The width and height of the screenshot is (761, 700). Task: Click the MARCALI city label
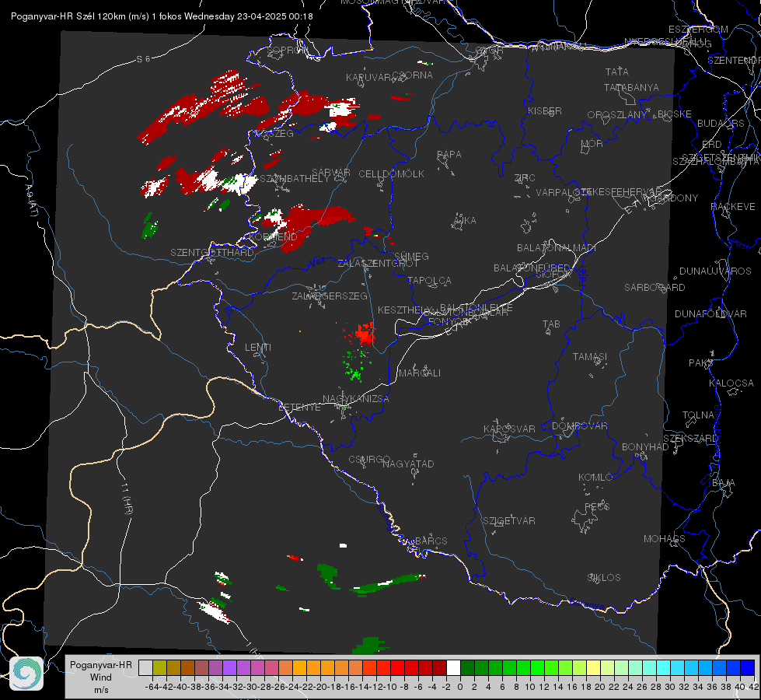click(420, 373)
